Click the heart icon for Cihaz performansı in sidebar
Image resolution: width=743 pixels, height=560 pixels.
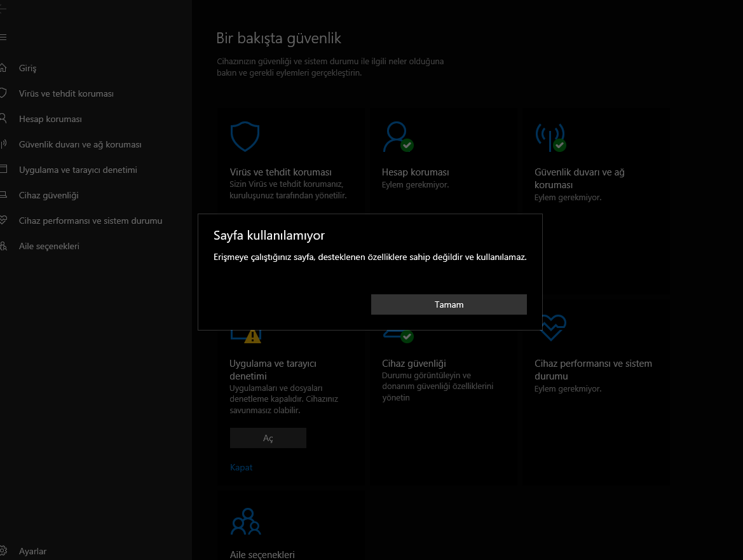tap(3, 221)
